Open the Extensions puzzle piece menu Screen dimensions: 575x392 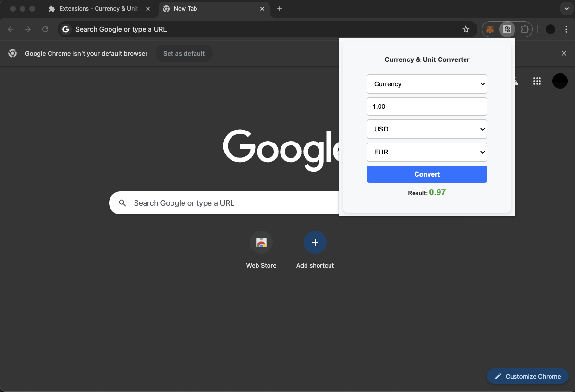tap(525, 29)
